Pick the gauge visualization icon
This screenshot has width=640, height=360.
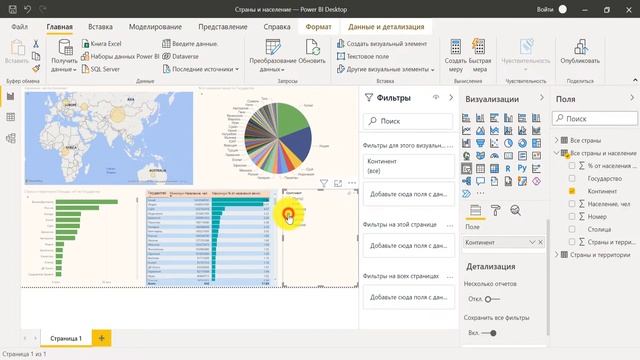[x=494, y=156]
